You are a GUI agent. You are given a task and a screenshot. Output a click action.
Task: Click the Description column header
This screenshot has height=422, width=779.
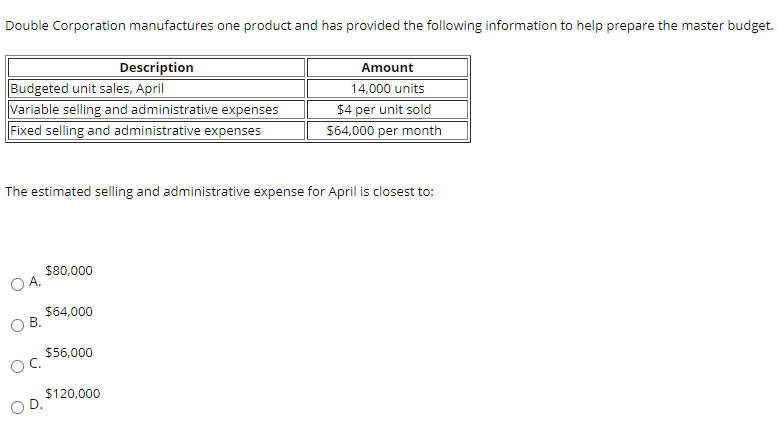tap(156, 67)
